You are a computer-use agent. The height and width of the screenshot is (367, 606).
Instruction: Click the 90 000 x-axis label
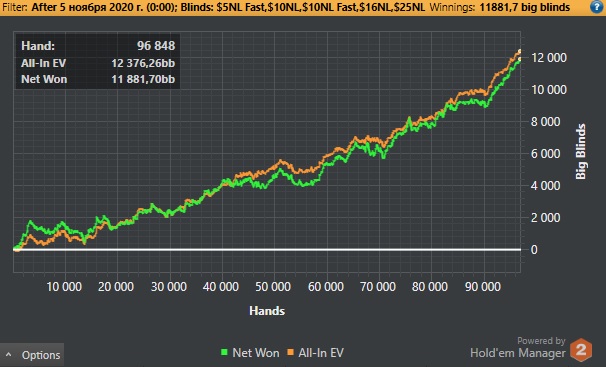click(x=483, y=287)
